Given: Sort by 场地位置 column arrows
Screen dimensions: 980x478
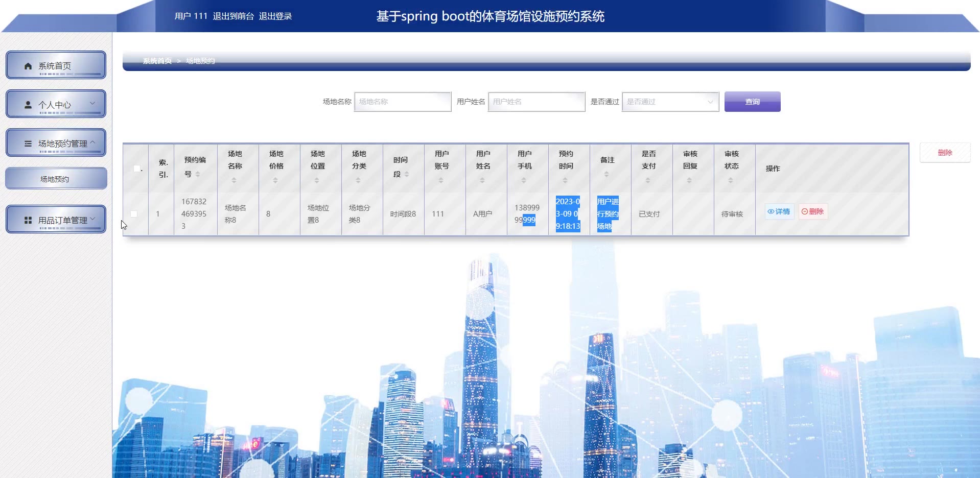Looking at the screenshot, I should tap(317, 180).
